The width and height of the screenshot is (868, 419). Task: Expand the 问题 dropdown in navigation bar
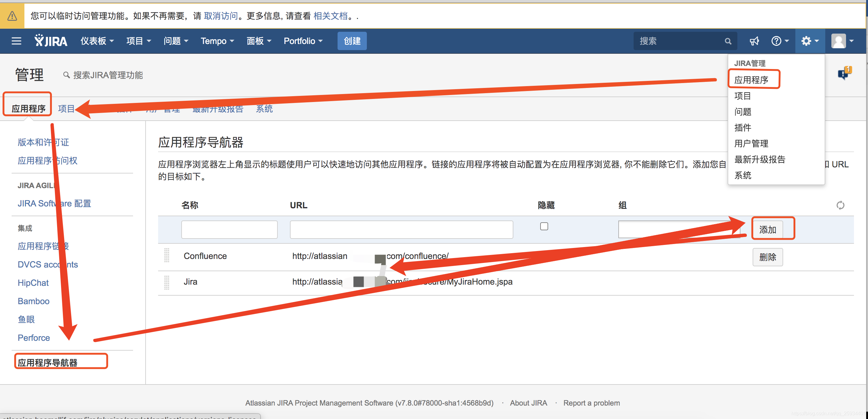click(175, 41)
